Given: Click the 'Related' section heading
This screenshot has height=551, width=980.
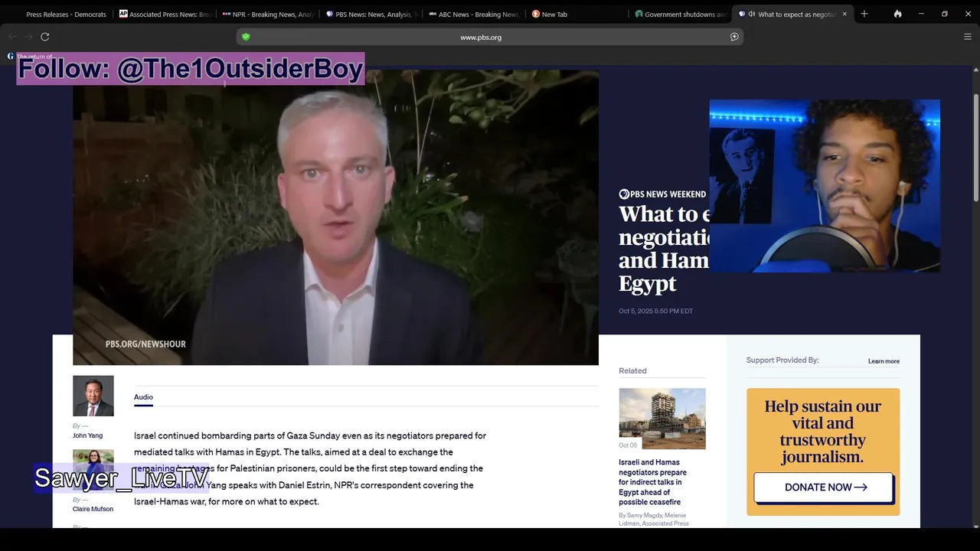Looking at the screenshot, I should [632, 370].
